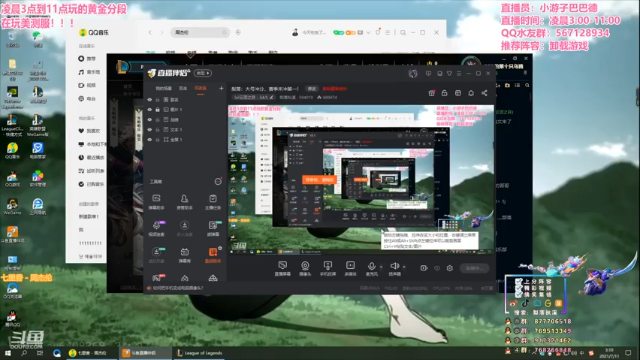Click the microphone 麦克风 icon
The image size is (640, 360).
tap(371, 268)
